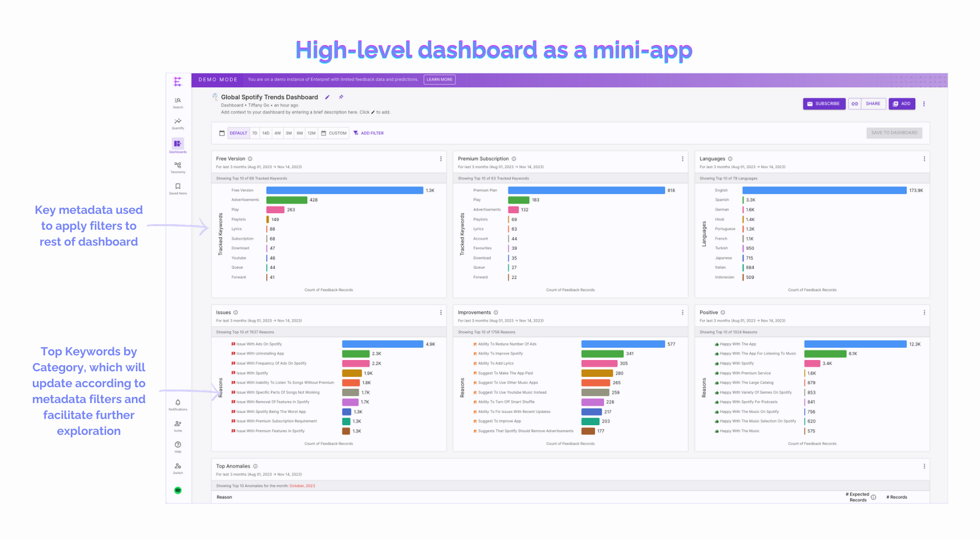Click info icon next to Free Version
The image size is (980, 540).
click(x=250, y=159)
